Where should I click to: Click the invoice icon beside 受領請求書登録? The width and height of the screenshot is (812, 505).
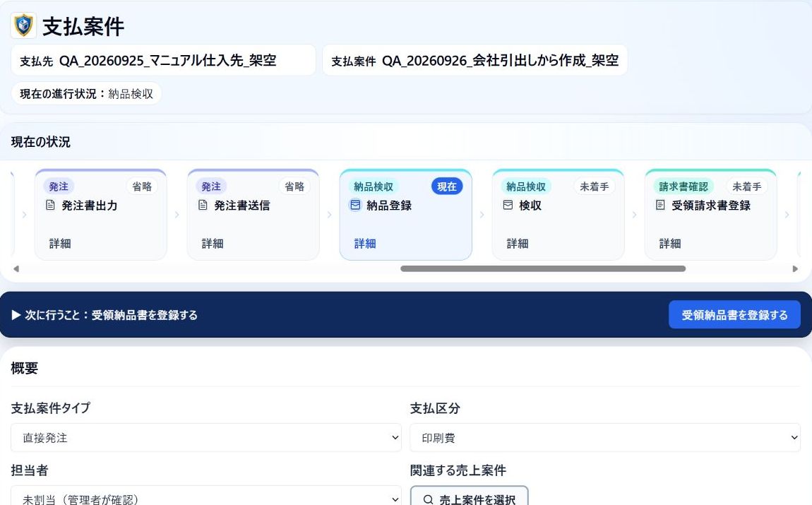click(660, 205)
